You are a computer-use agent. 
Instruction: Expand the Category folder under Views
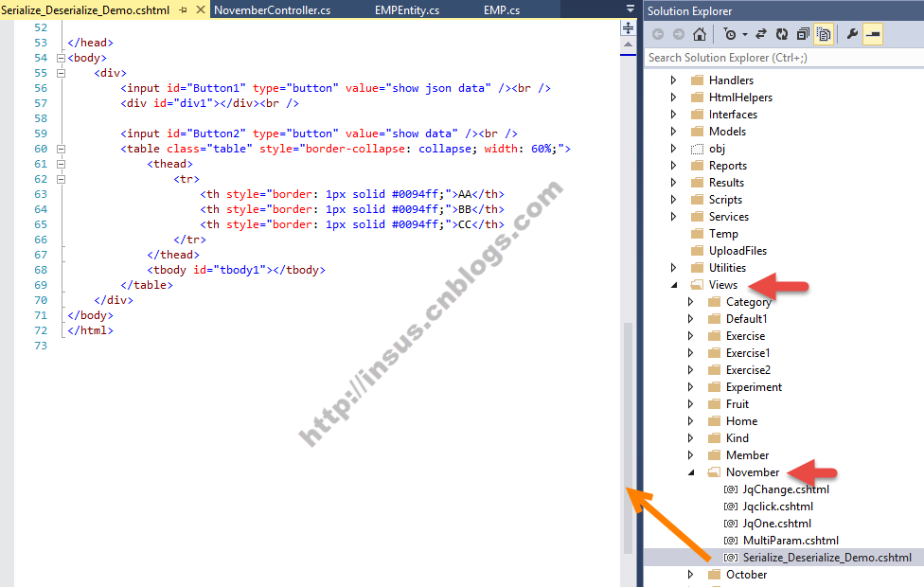(691, 302)
